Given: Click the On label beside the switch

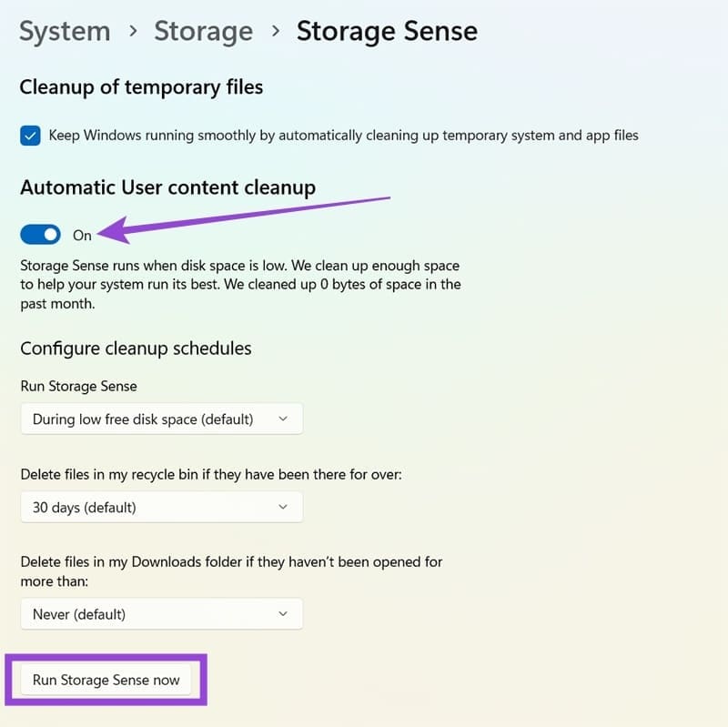Looking at the screenshot, I should (82, 236).
